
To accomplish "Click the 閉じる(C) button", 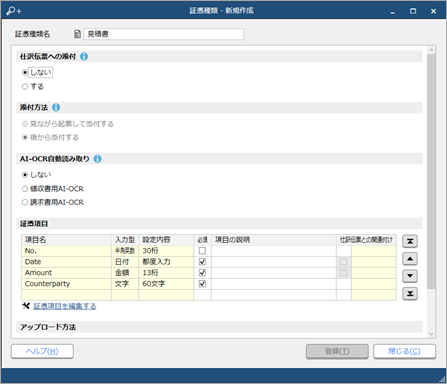I will point(404,351).
